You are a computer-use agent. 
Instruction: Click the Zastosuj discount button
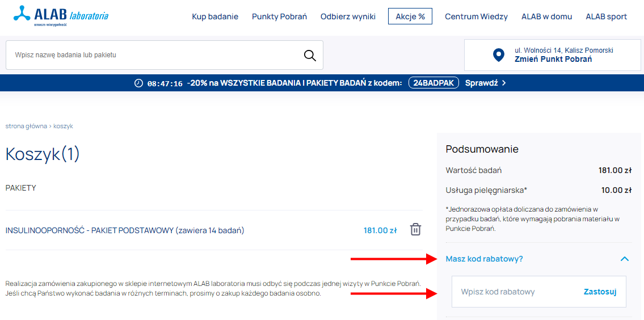[x=600, y=292]
